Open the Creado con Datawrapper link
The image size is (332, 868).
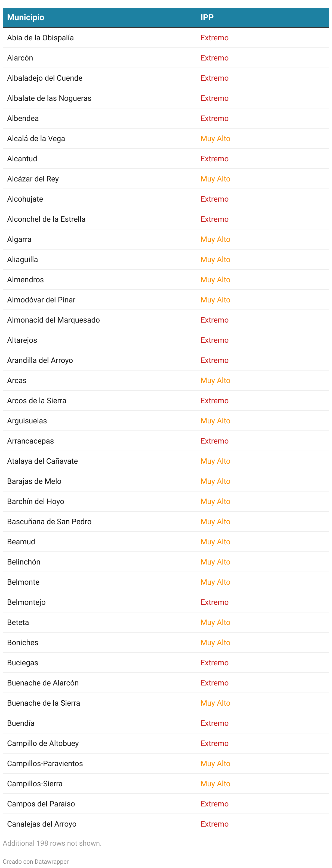point(36,861)
